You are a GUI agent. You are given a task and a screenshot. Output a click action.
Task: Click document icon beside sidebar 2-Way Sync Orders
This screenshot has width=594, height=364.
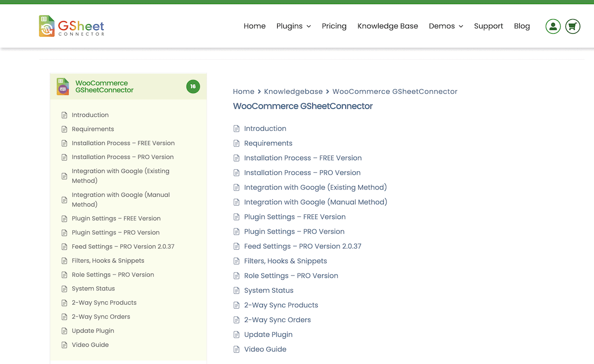pos(64,317)
